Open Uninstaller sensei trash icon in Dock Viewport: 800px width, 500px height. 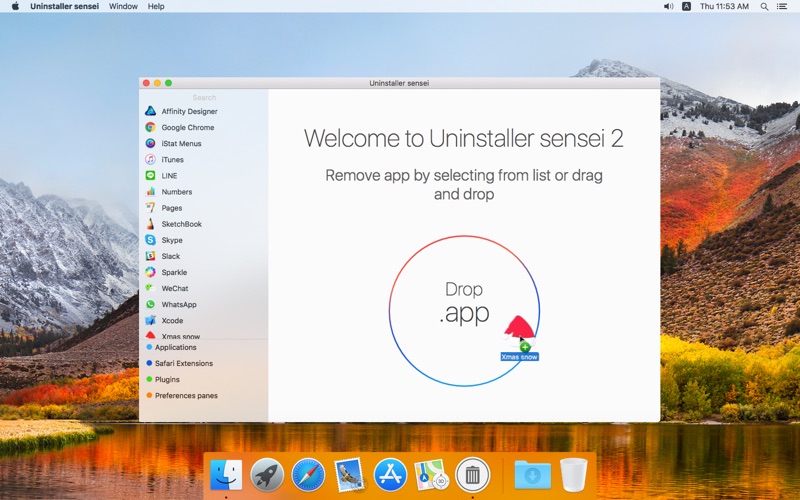(x=472, y=474)
